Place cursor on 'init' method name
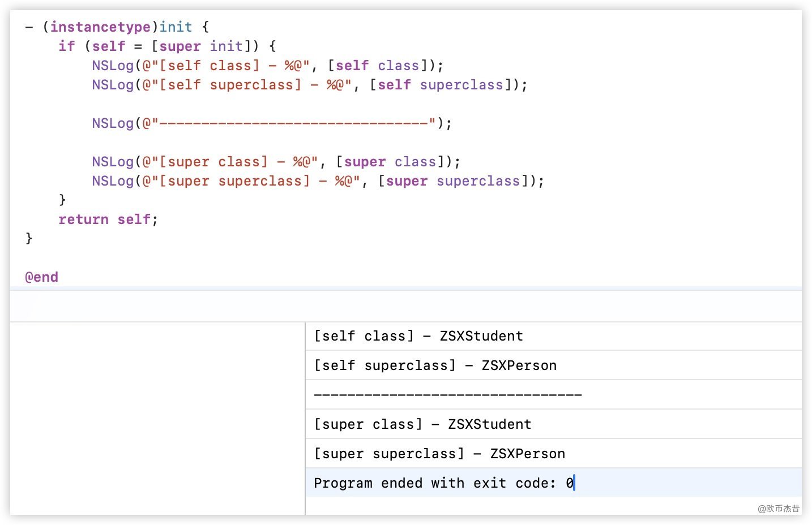The width and height of the screenshot is (812, 525). 176,27
